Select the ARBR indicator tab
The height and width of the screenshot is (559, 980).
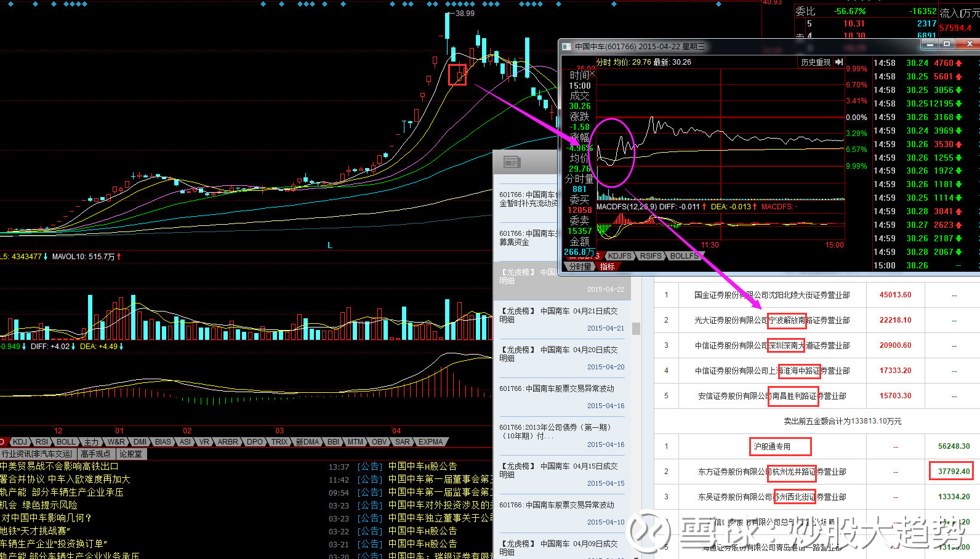[x=228, y=442]
